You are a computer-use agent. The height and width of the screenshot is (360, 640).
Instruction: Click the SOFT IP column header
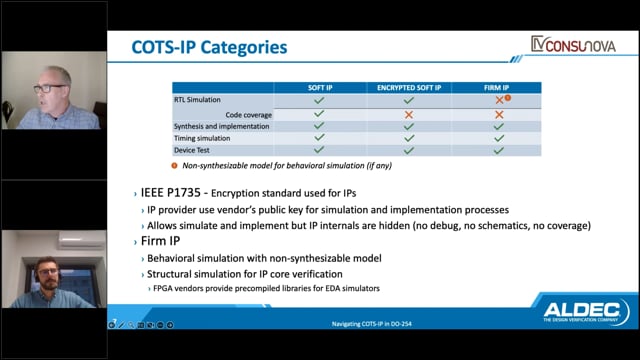click(x=320, y=88)
